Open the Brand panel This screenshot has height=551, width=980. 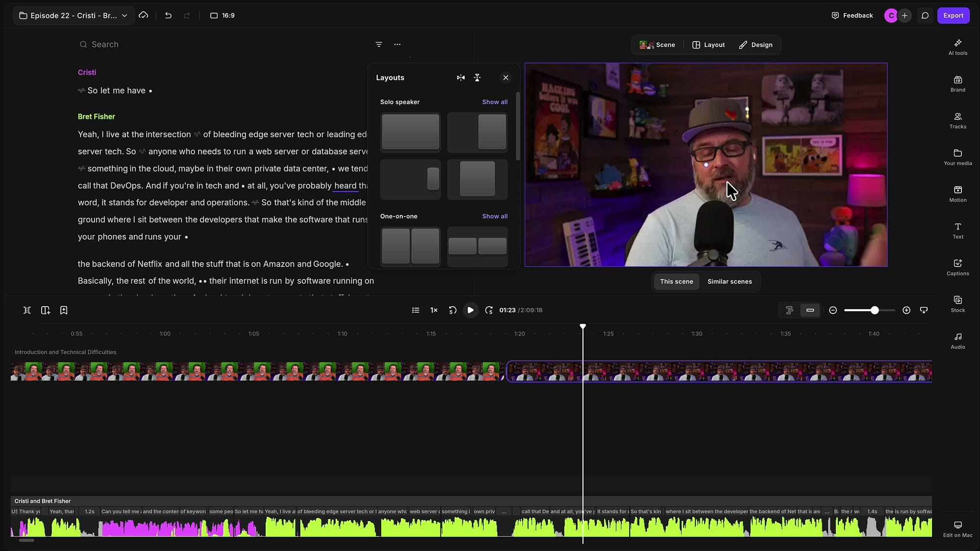pos(957,84)
